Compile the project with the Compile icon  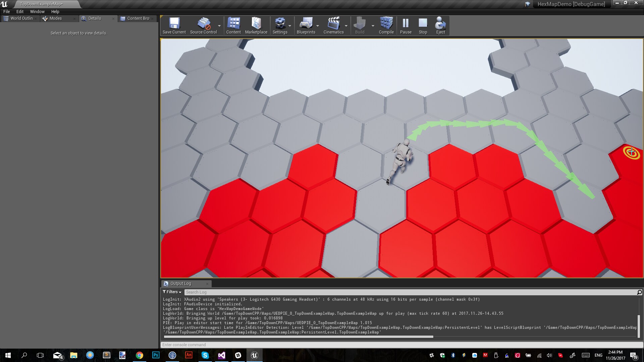click(386, 25)
